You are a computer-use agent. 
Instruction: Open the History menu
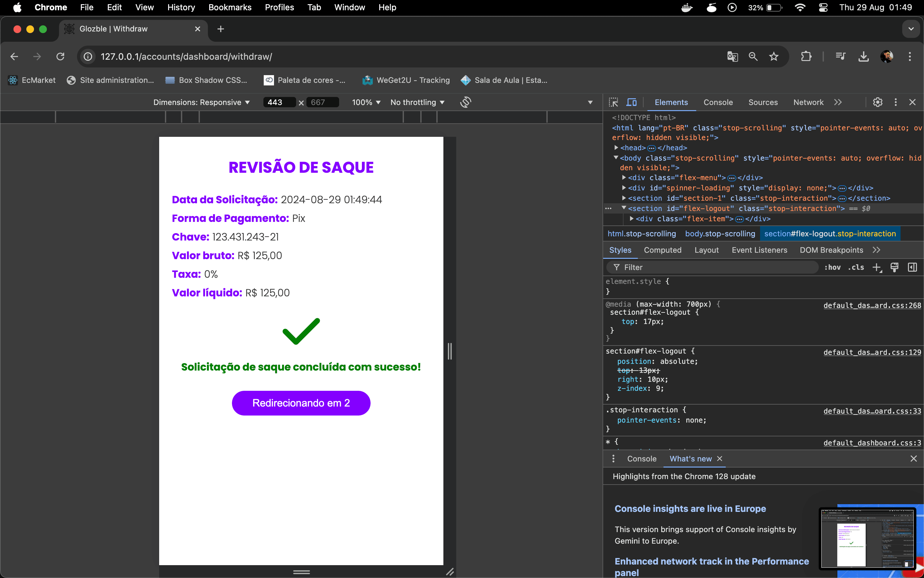pyautogui.click(x=181, y=7)
